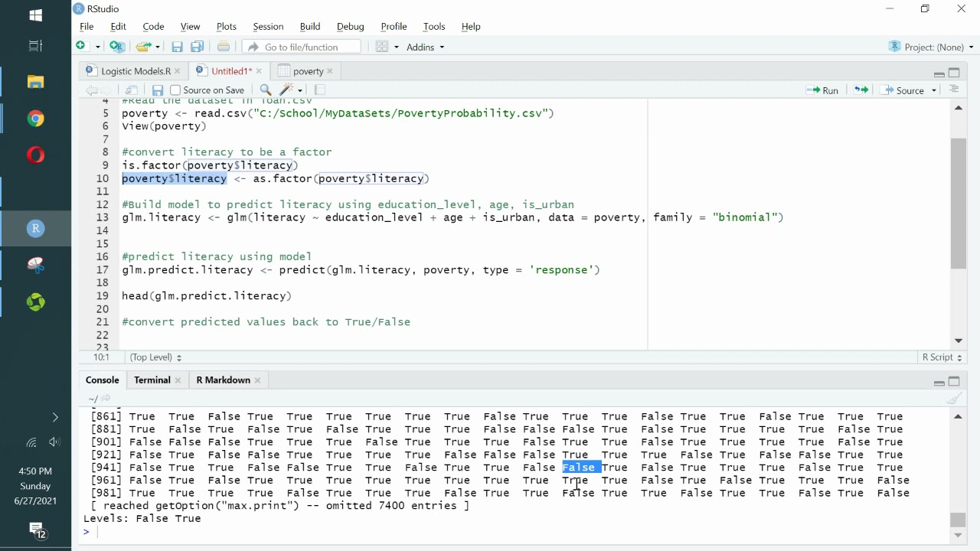Create a new file with the green plus icon
This screenshot has width=980, height=551.
point(81,47)
